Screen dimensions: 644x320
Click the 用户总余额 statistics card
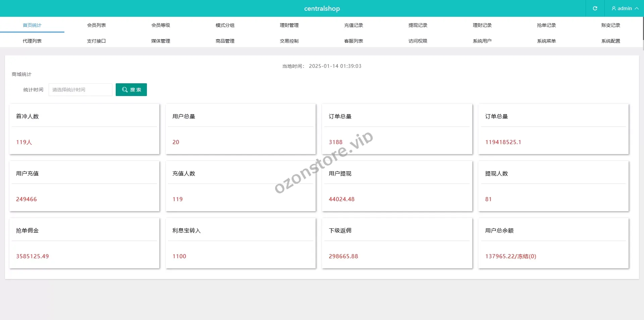point(553,243)
